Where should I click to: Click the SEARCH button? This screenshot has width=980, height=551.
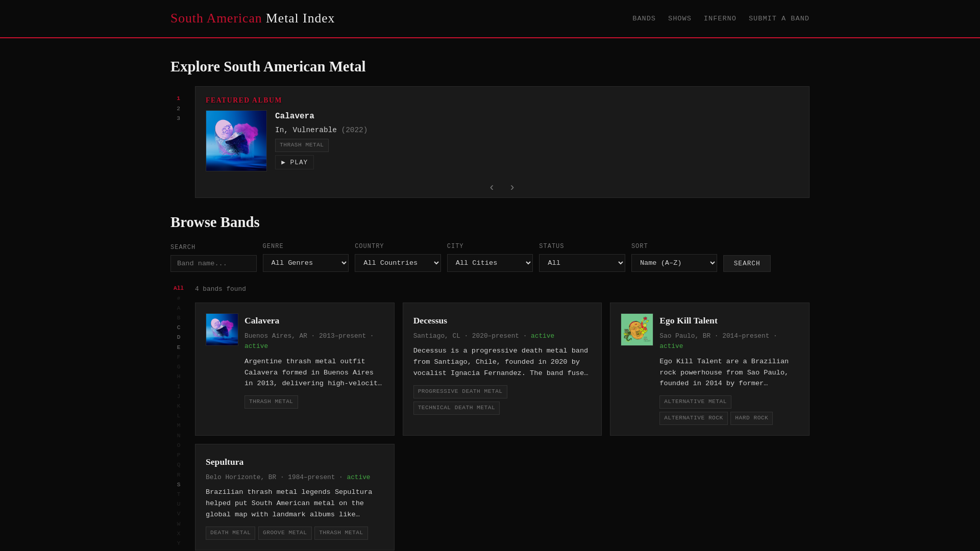point(747,263)
